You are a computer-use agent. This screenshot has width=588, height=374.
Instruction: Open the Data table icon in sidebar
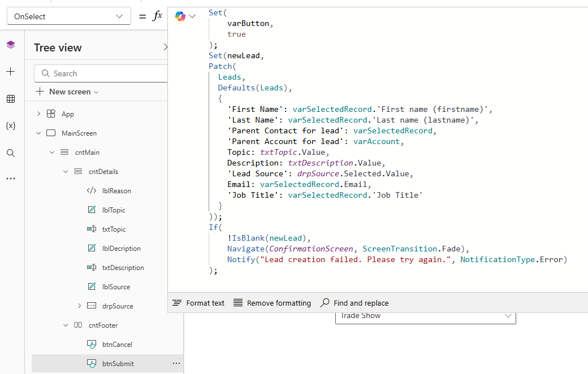11,99
